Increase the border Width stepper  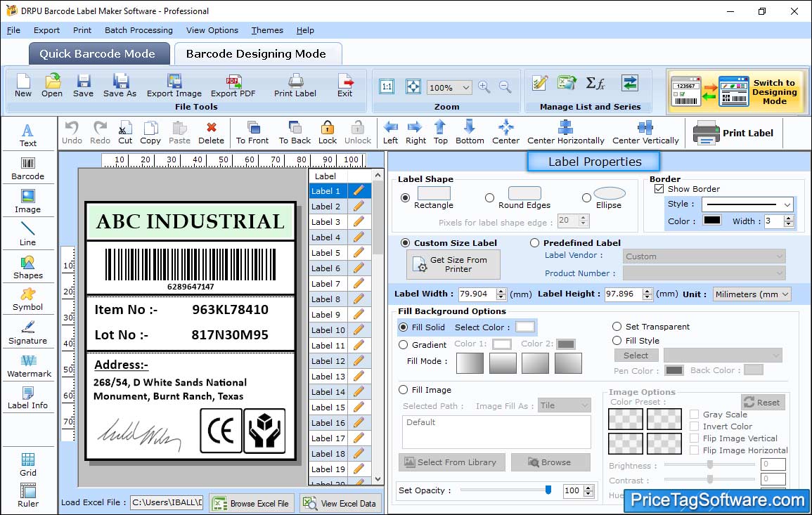click(789, 218)
